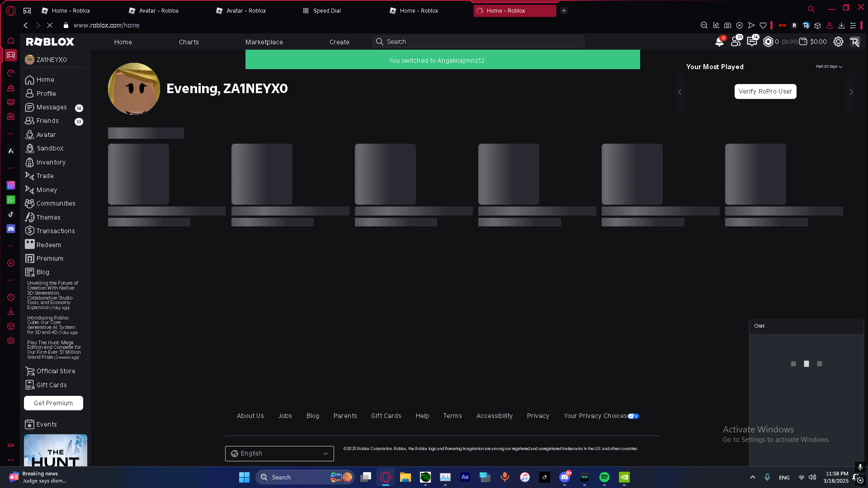Open Themes in left sidebar
The image size is (868, 488).
[48, 217]
